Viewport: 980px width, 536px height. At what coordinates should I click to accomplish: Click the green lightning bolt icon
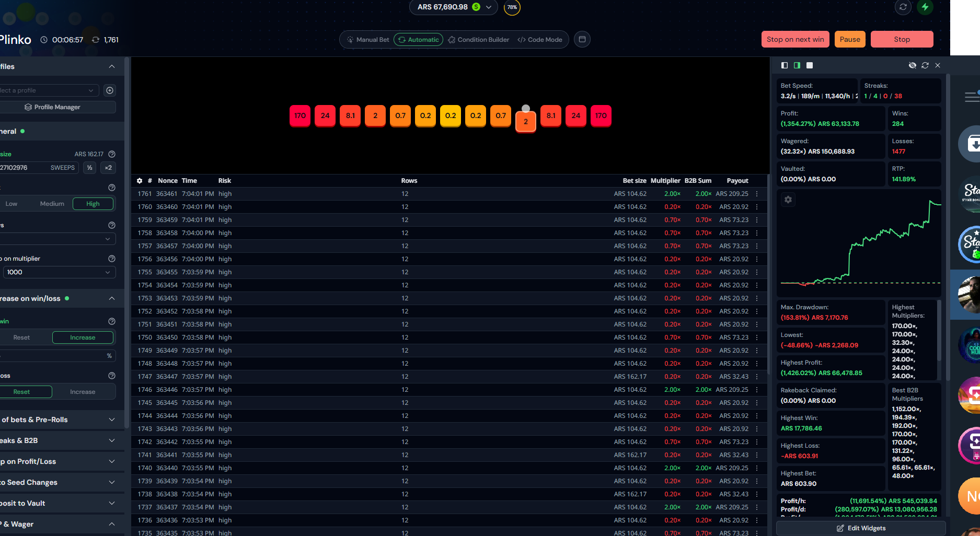pos(925,7)
